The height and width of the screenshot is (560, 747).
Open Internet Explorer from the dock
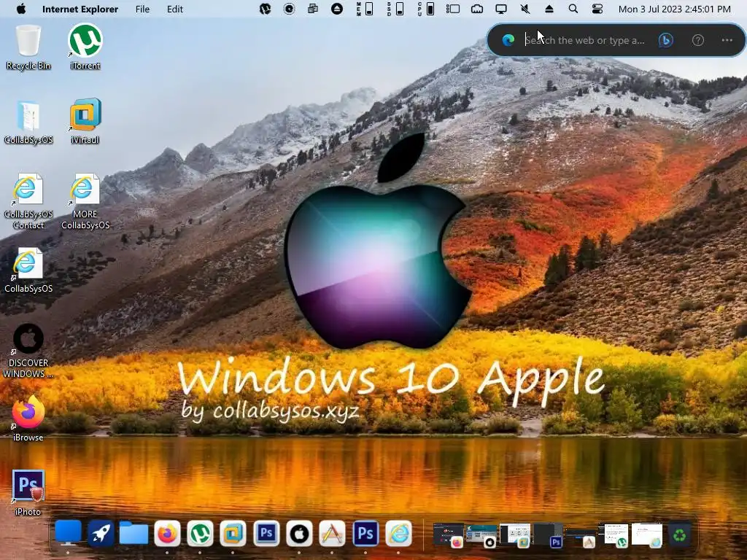click(x=398, y=533)
